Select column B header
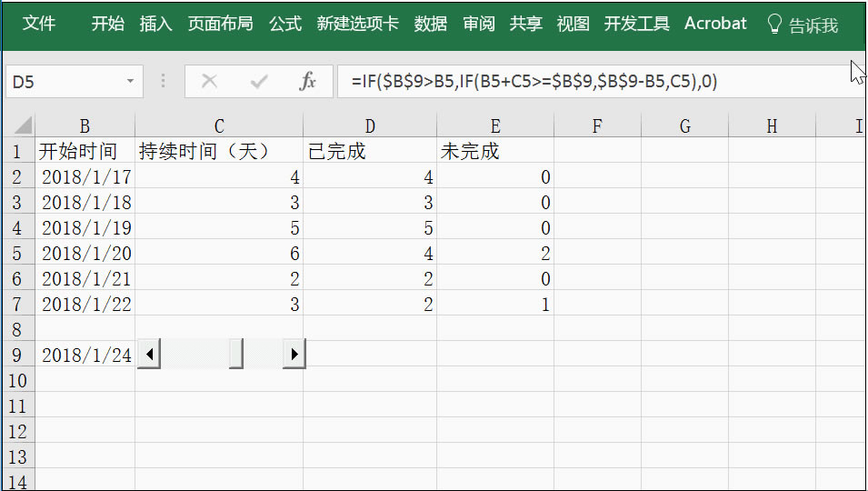 tap(85, 125)
